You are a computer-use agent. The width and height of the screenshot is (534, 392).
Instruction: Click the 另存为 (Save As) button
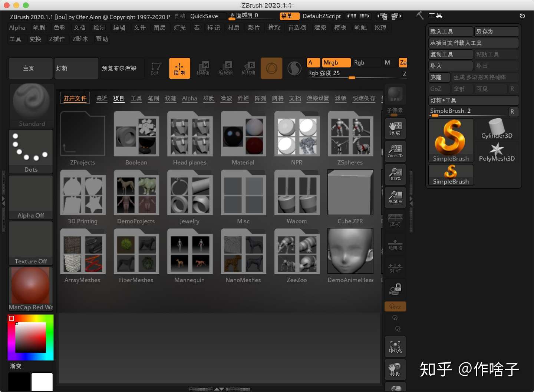click(497, 32)
